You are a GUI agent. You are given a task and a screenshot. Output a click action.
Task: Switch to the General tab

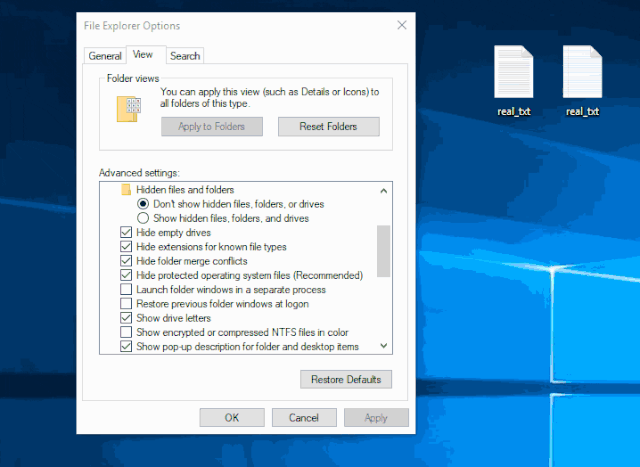[x=104, y=56]
